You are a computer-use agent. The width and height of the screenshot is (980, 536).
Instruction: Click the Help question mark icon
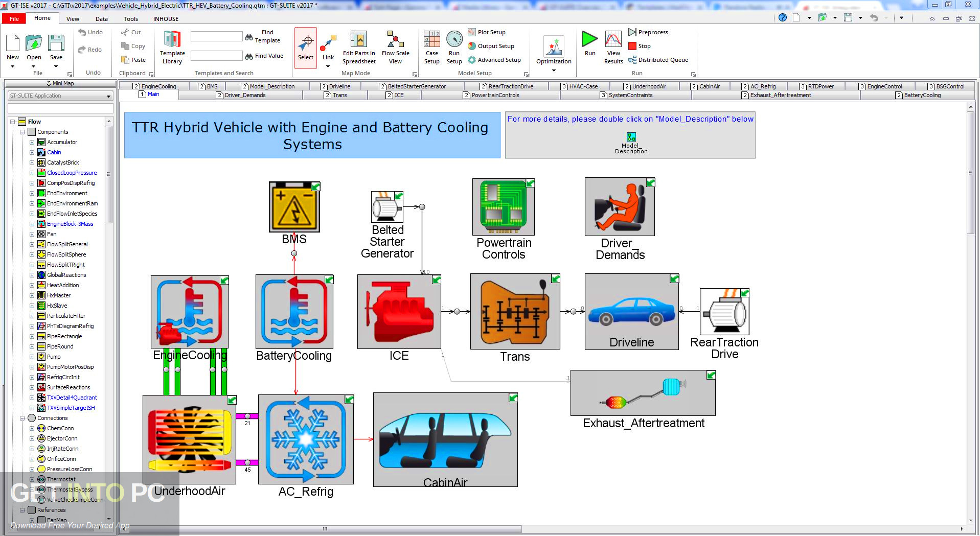[782, 17]
